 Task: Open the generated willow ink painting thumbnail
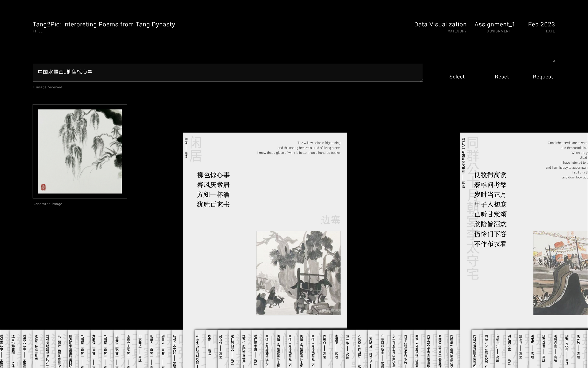tap(80, 151)
